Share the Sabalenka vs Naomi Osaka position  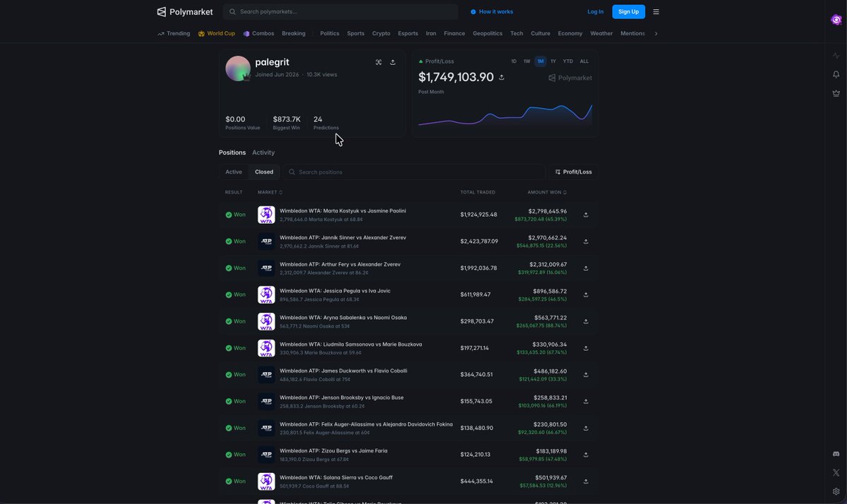click(x=586, y=321)
